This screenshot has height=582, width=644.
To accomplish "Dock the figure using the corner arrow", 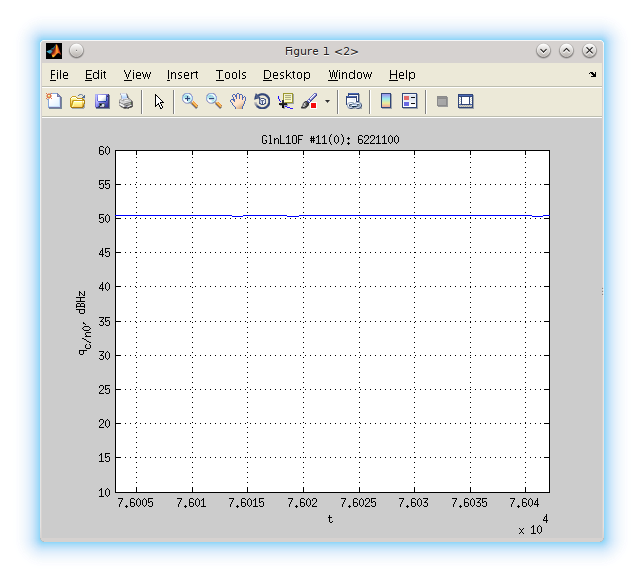I will pos(592,74).
